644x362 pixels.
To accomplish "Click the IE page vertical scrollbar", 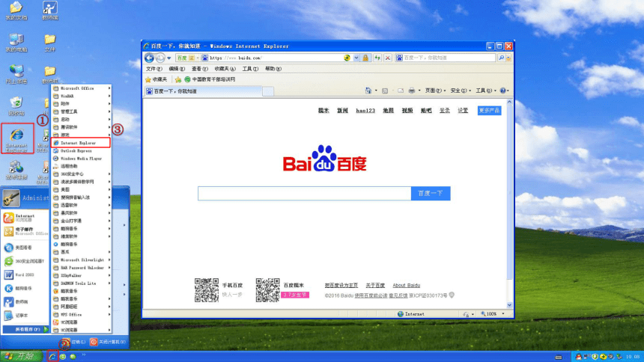I will [x=510, y=203].
